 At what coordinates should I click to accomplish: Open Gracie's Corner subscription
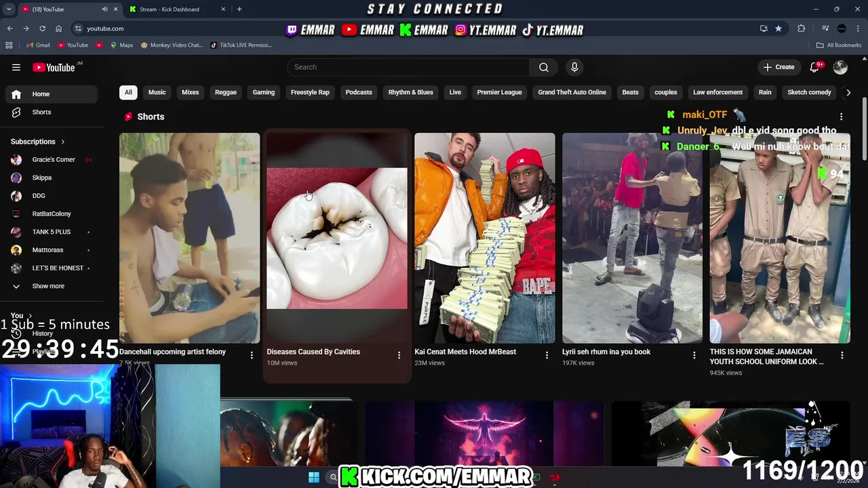[52, 159]
